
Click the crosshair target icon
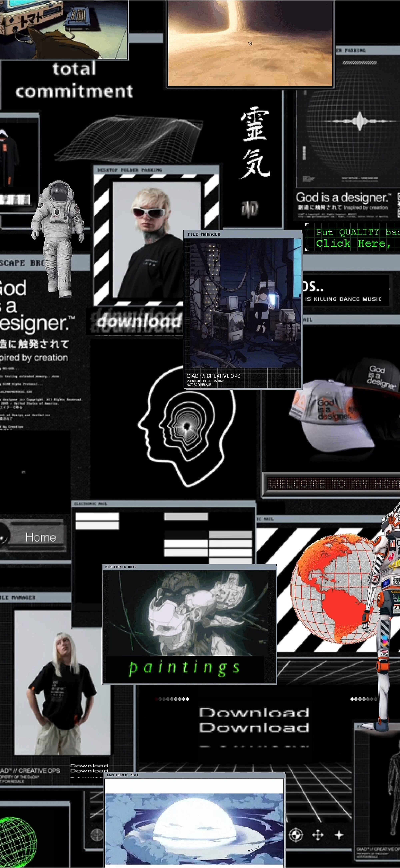(296, 835)
